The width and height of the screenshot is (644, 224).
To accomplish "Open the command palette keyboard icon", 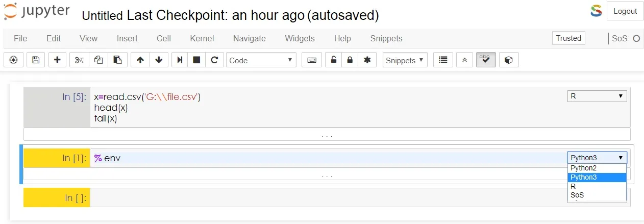I will pyautogui.click(x=311, y=60).
